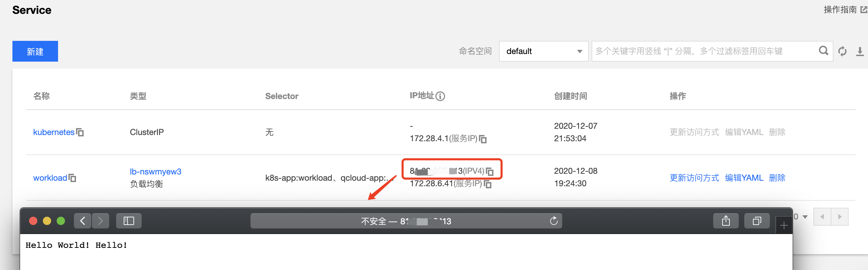Click the 2020-12-08 creation time cell

(576, 177)
